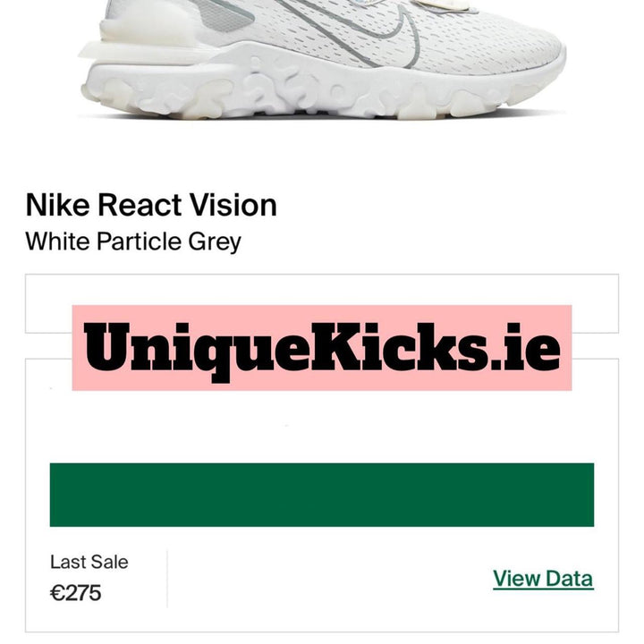Open the UniqueKicks.ie pink banner
Screen dimensions: 644x644
pyautogui.click(x=322, y=348)
